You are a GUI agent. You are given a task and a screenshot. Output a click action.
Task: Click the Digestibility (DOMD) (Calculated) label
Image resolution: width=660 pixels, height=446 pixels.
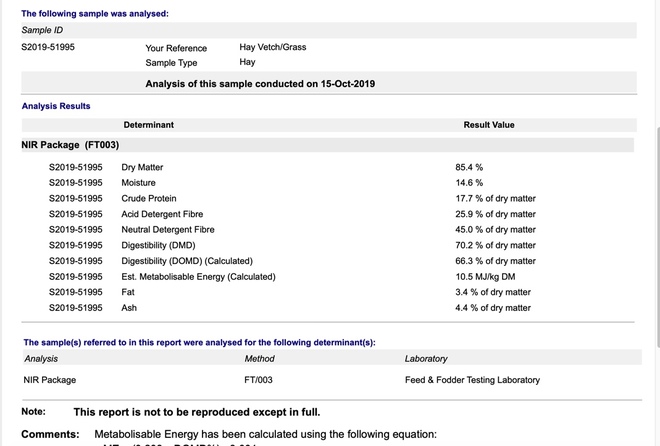[187, 261]
